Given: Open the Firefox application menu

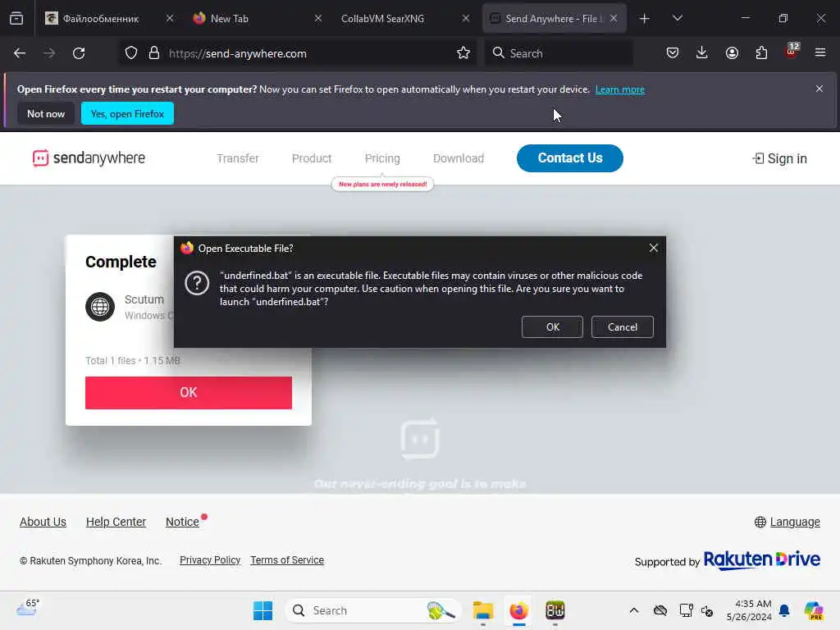Looking at the screenshot, I should [820, 53].
